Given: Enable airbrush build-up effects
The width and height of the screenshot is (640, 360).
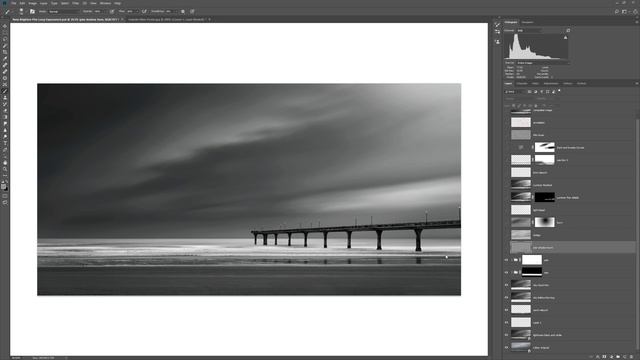Looking at the screenshot, I should [144, 11].
